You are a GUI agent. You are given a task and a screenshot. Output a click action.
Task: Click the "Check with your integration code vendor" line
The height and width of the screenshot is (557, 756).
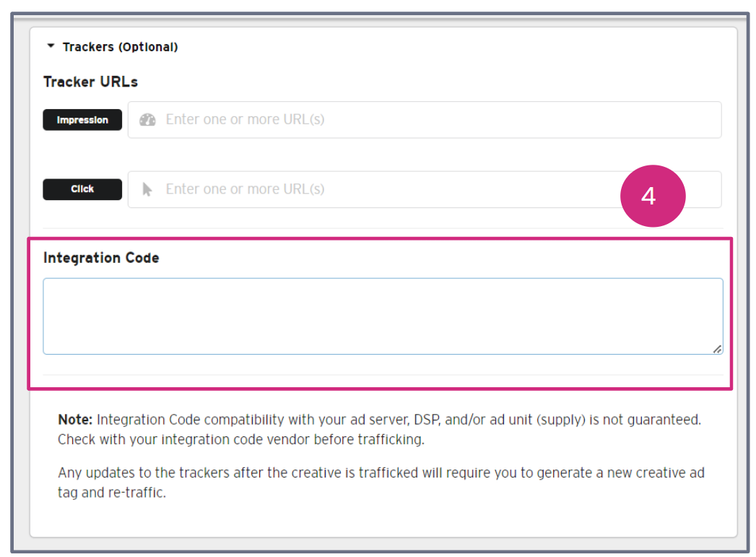coord(240,439)
